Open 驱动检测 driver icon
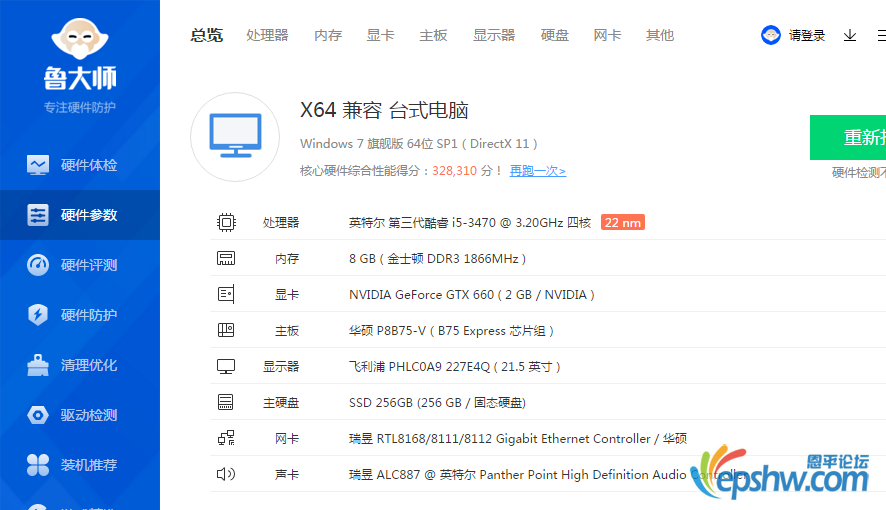 pos(38,415)
